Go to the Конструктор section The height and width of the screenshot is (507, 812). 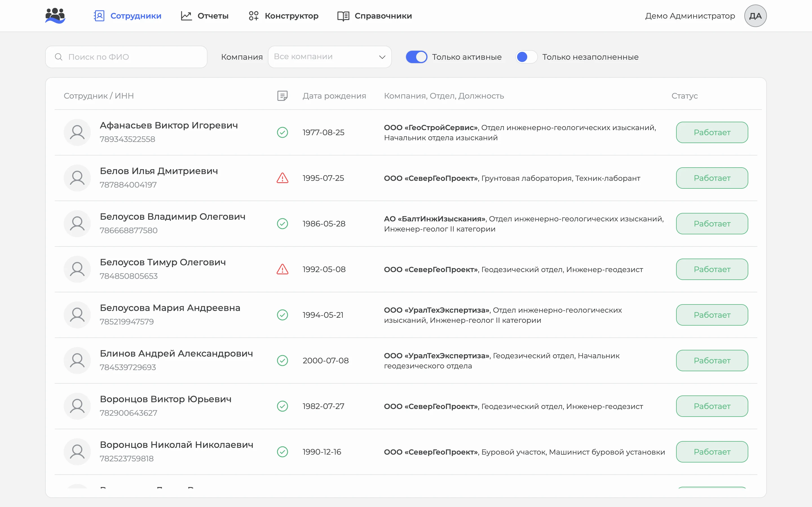283,16
